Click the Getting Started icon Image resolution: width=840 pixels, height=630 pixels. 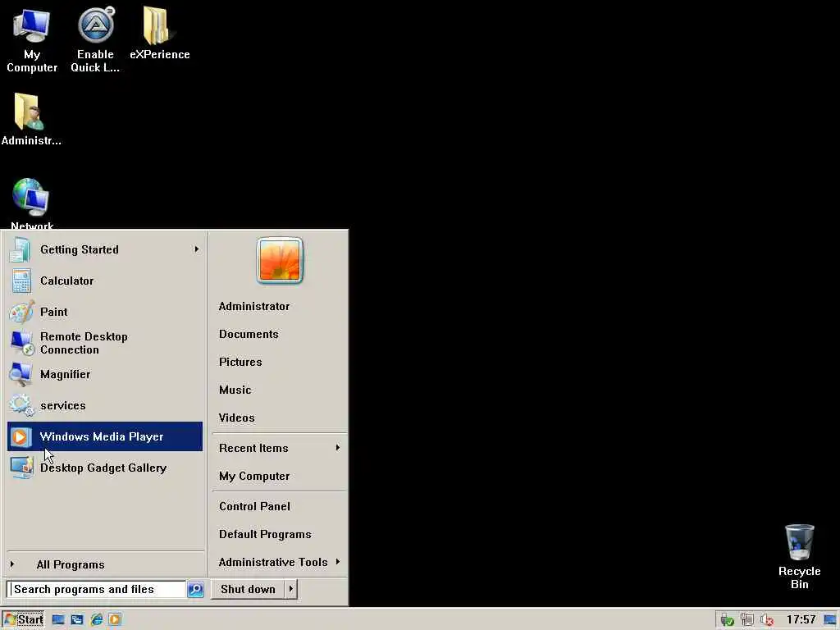(x=21, y=249)
